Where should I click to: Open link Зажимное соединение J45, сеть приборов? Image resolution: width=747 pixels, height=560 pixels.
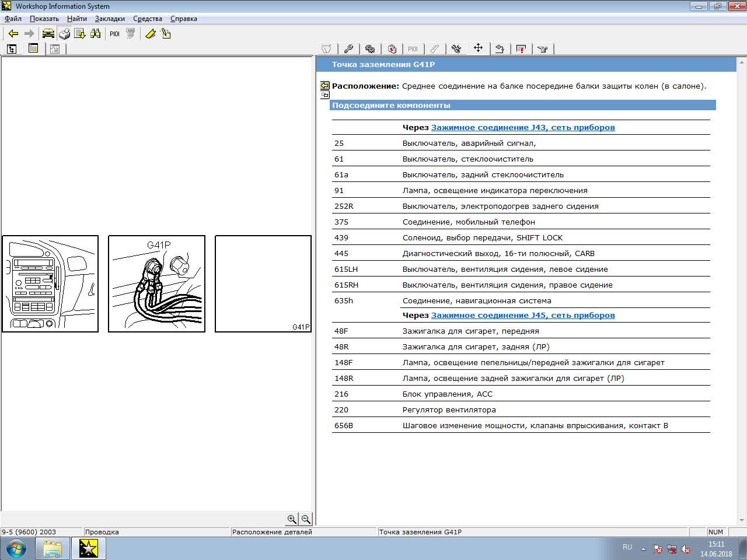(522, 315)
